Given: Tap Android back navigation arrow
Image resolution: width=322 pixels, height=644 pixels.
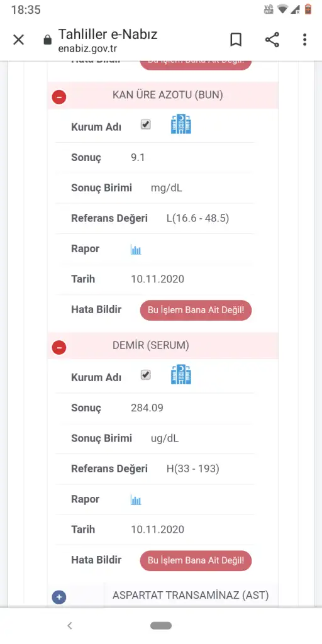Looking at the screenshot, I should pyautogui.click(x=70, y=626).
